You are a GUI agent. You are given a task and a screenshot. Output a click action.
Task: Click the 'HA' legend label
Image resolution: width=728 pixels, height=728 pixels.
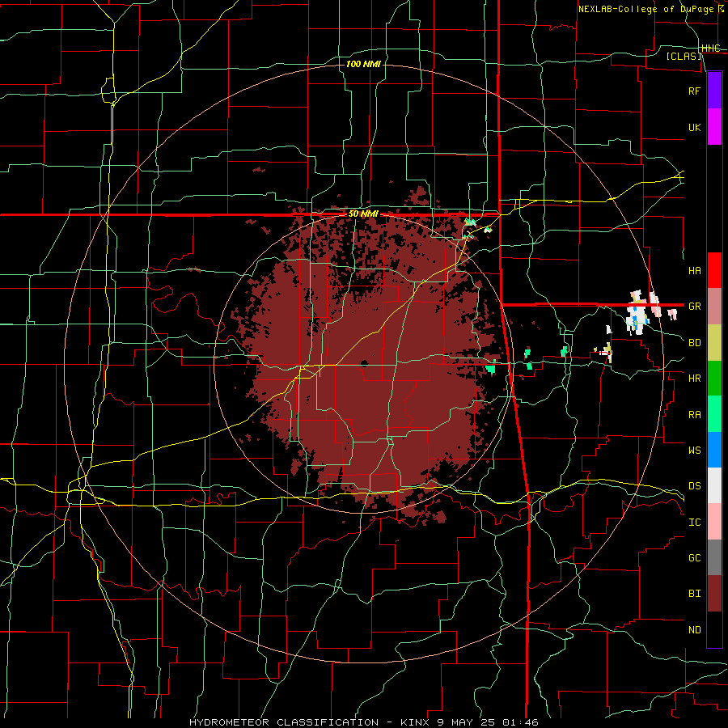694,271
